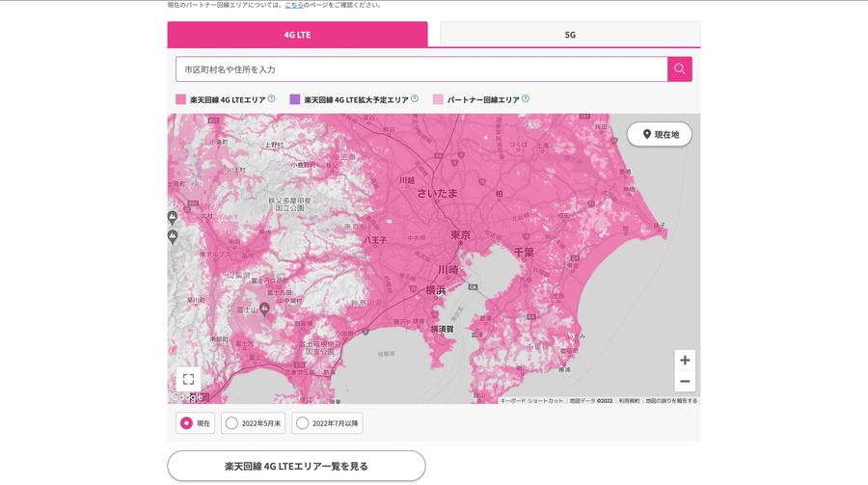Click the 八王子 label on the map

375,240
